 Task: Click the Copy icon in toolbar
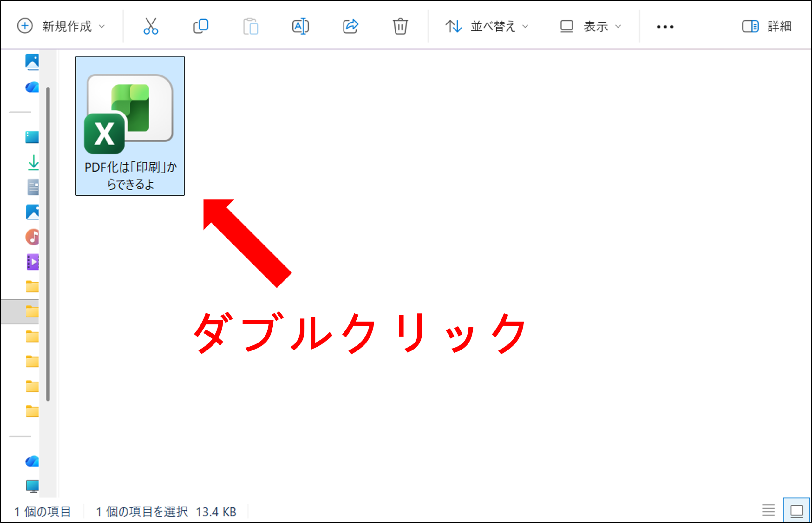[x=201, y=26]
